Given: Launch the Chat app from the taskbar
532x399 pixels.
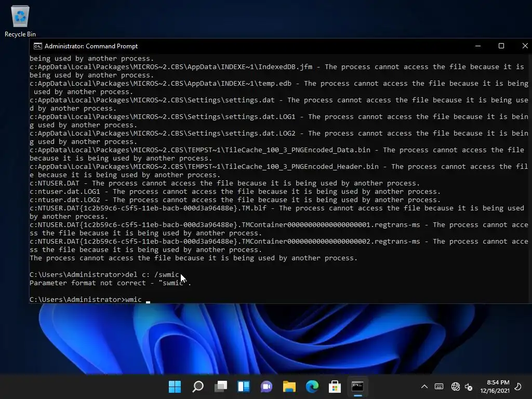Looking at the screenshot, I should tap(267, 387).
